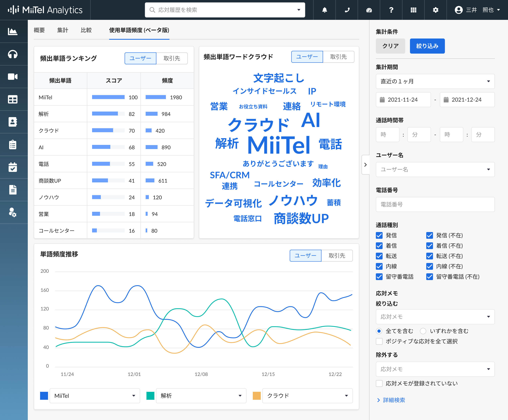Image resolution: width=508 pixels, height=420 pixels.
Task: Toggle the 内線 (不在) checkbox
Action: (430, 266)
